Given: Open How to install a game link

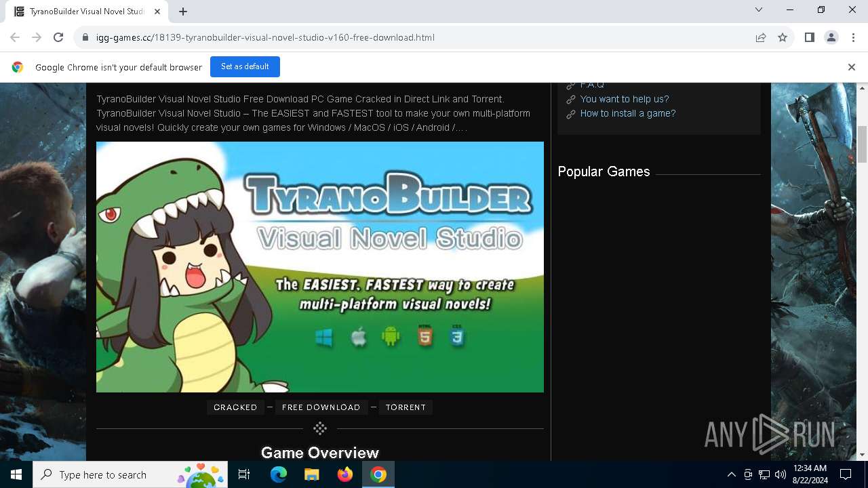Looking at the screenshot, I should pos(628,113).
